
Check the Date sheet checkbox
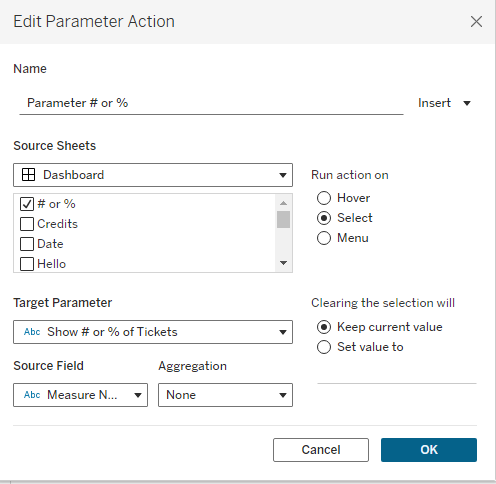tap(27, 244)
